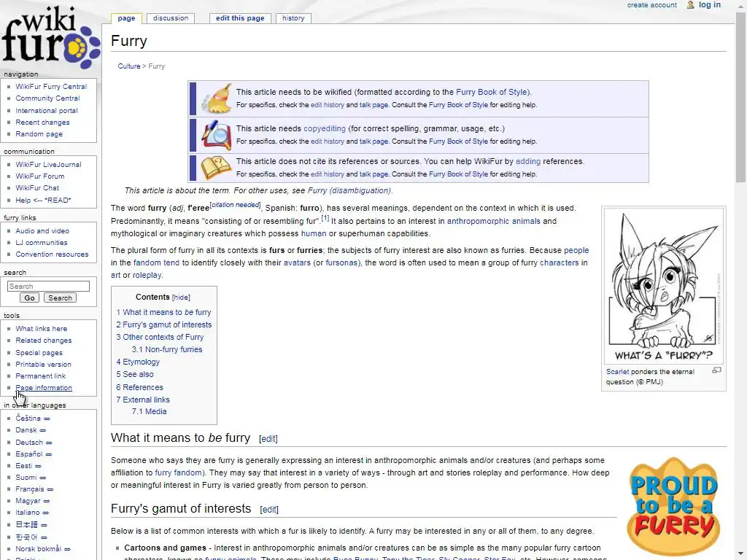Click the open book references notice icon
Screen dimensions: 747x560
pos(217,168)
